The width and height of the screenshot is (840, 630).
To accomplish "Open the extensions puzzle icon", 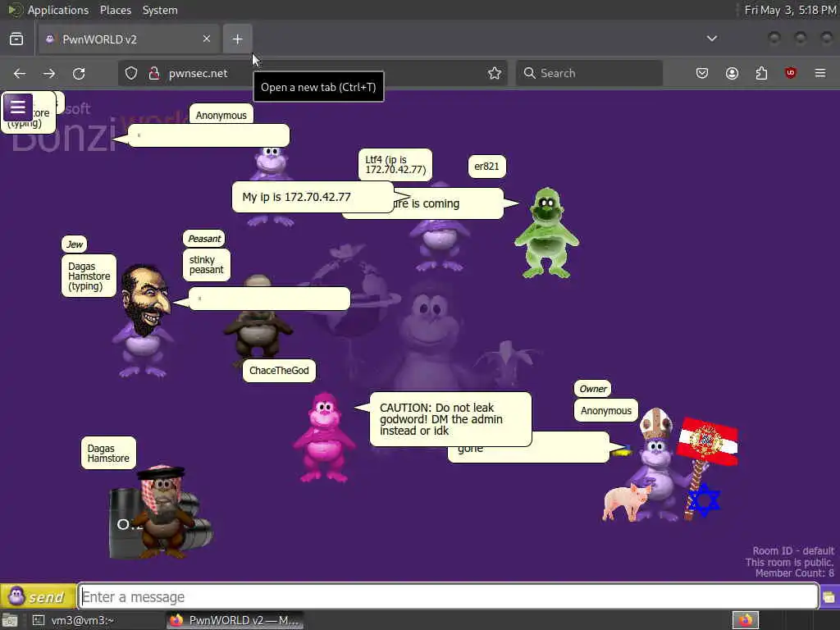I will (x=761, y=73).
